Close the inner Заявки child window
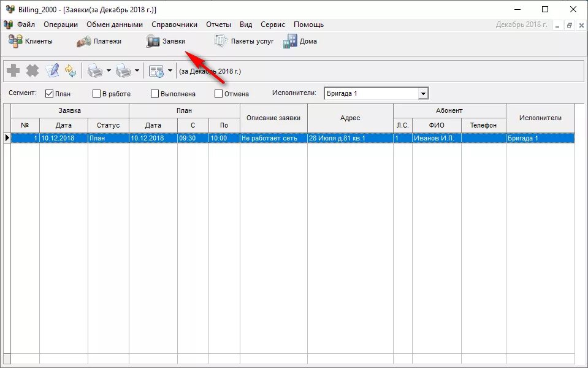The width and height of the screenshot is (588, 368). 581,26
